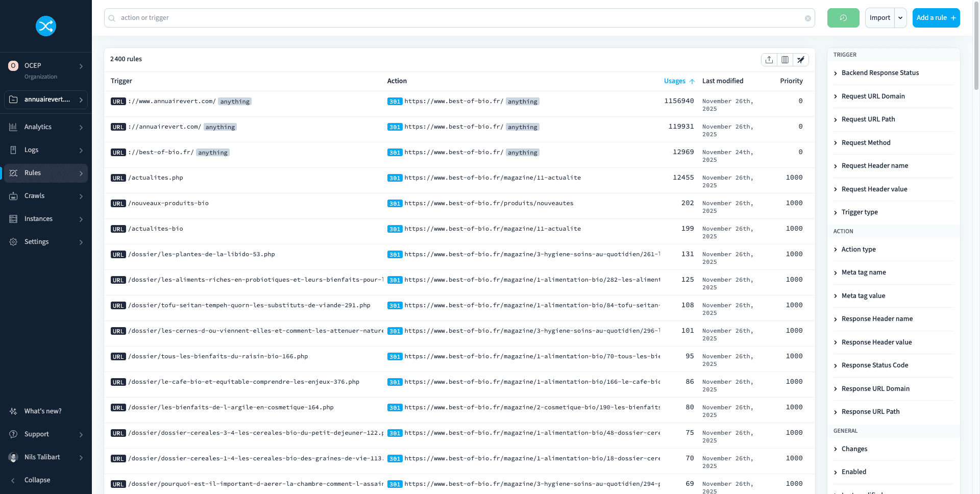This screenshot has width=980, height=494.
Task: Click the redirection.io shuffle logo
Action: (x=46, y=26)
